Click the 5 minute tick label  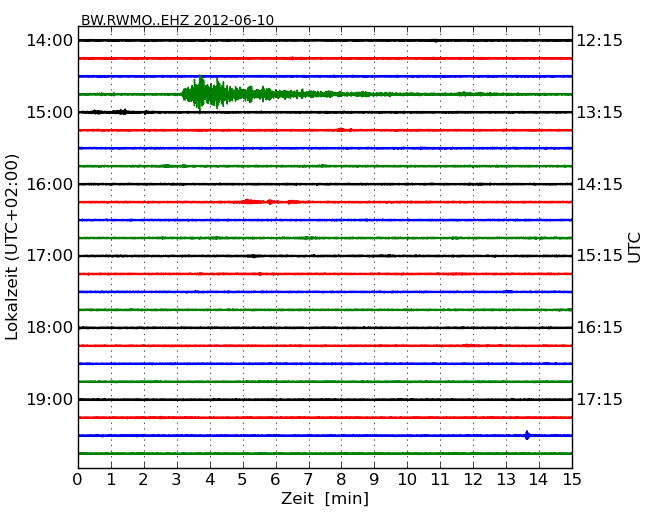[242, 480]
